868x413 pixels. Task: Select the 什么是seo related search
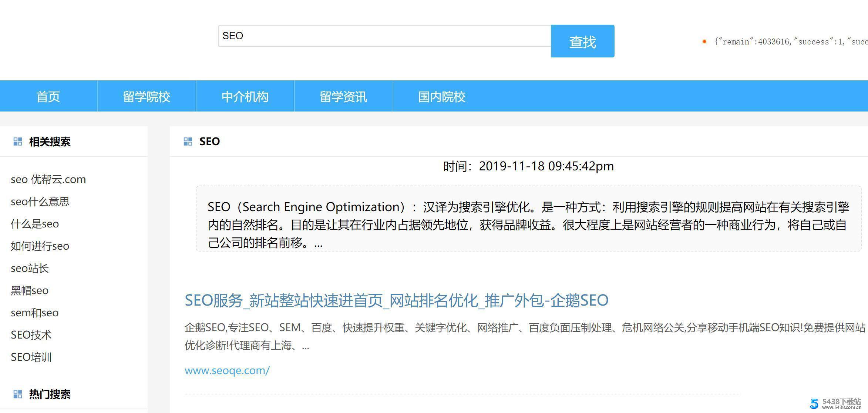point(35,224)
